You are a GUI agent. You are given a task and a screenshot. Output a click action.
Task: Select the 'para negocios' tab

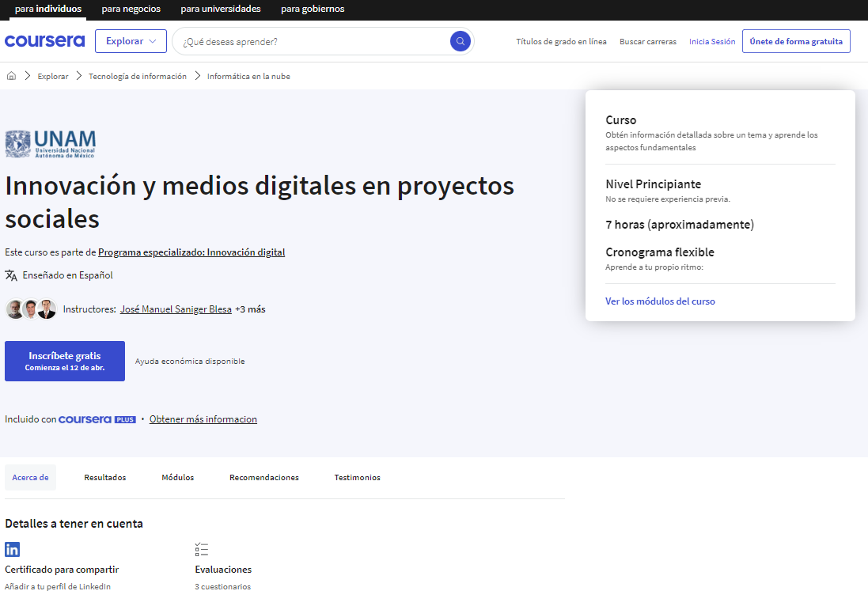click(131, 9)
